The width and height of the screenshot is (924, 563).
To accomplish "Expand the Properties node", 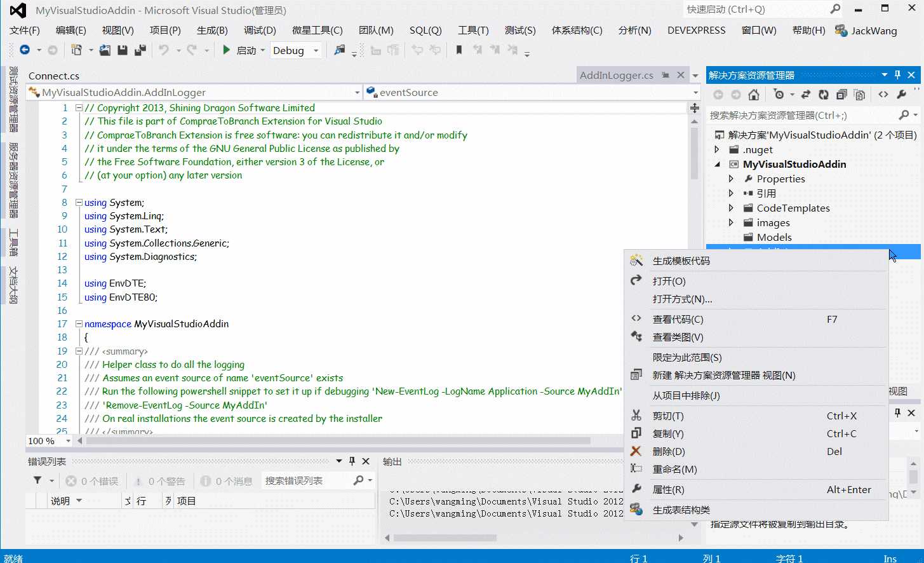I will tap(731, 179).
